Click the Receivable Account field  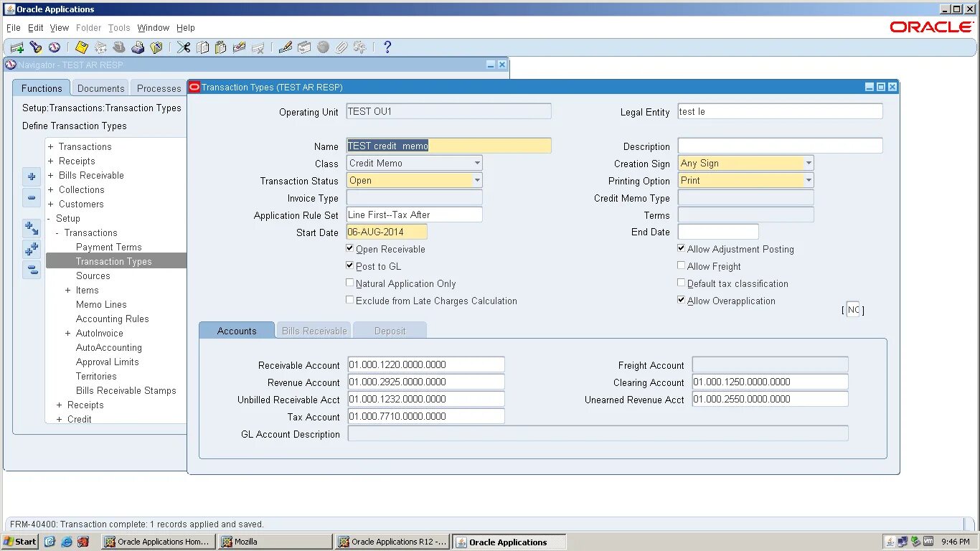tap(426, 364)
